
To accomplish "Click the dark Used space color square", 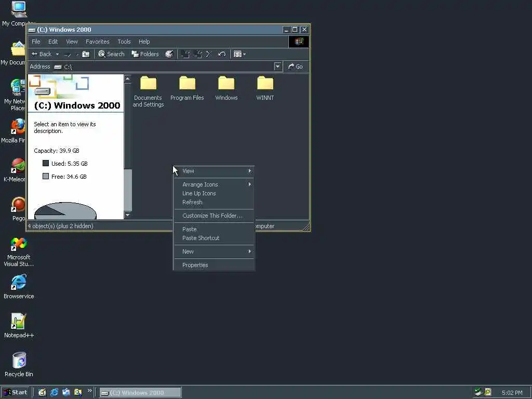I will [x=46, y=163].
